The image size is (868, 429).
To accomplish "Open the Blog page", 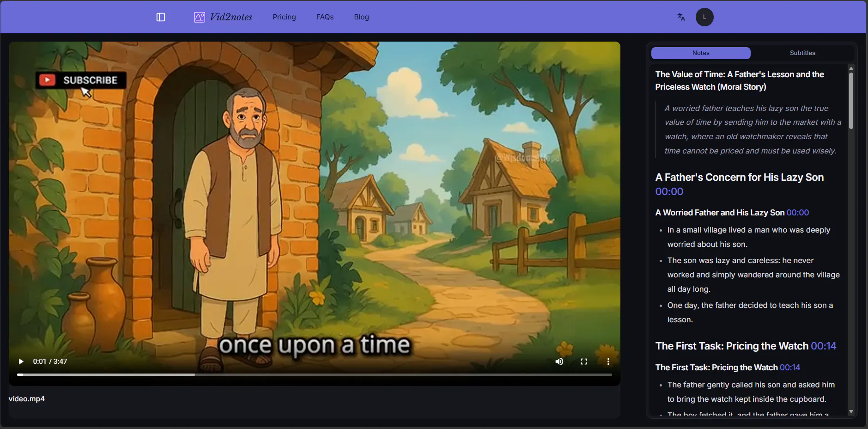I will coord(361,17).
